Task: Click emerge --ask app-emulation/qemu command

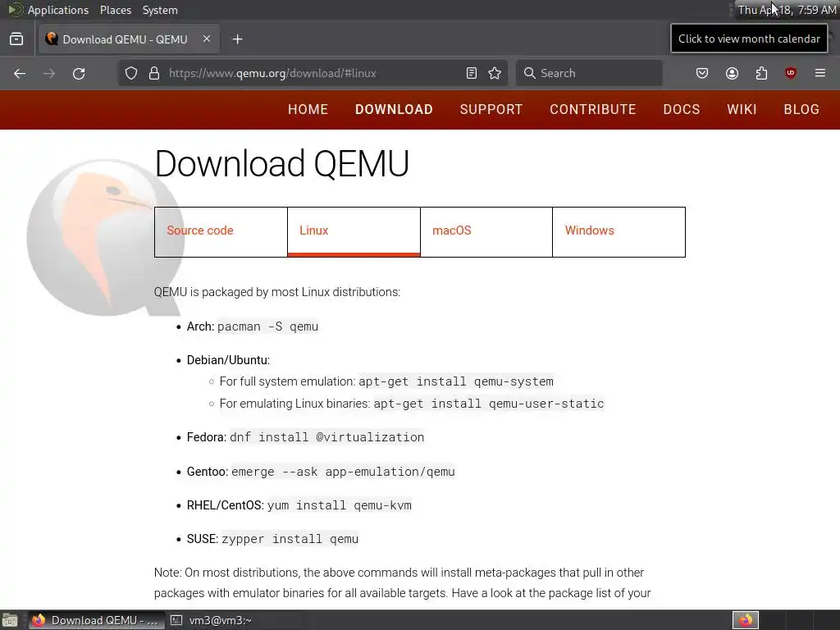Action: click(343, 472)
